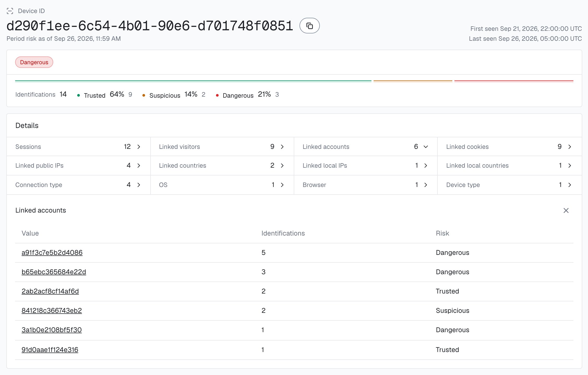Close the Linked accounts panel
Viewport: 588px width, 375px height.
tap(566, 210)
